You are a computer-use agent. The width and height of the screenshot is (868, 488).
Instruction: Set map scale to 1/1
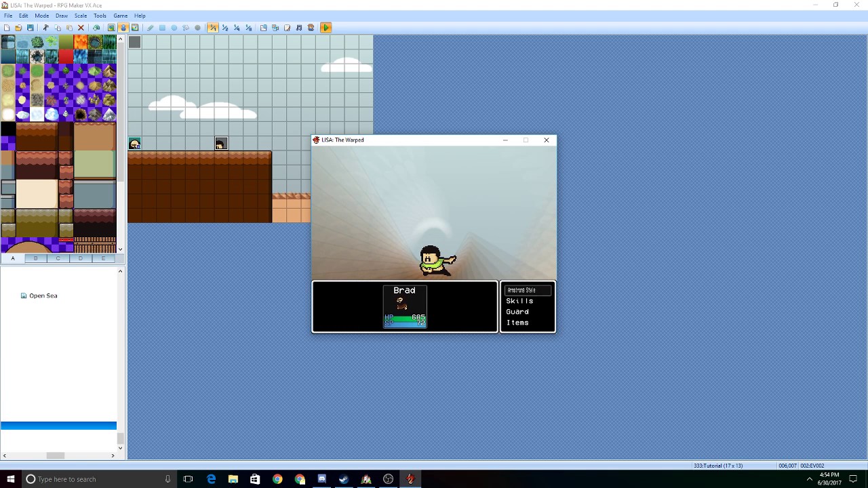[213, 28]
